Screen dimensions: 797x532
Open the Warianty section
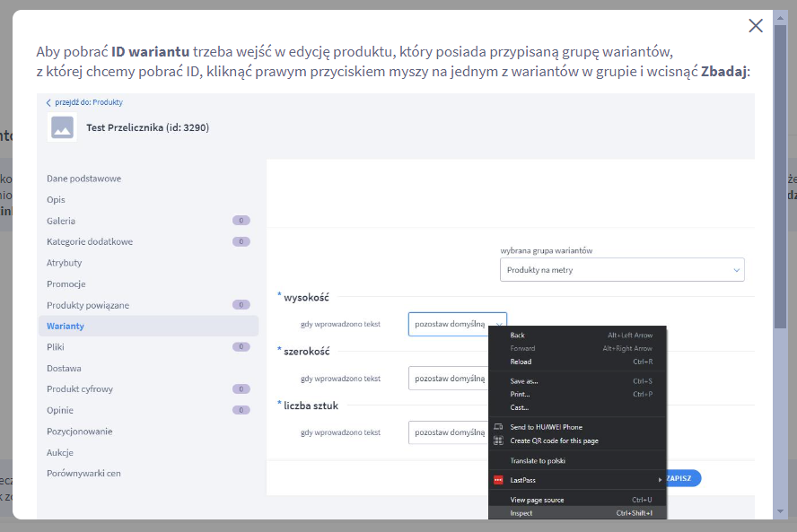click(66, 325)
